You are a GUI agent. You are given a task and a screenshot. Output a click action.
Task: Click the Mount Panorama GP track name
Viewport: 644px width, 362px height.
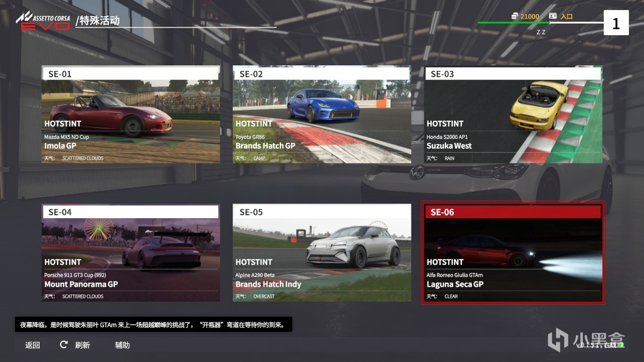click(x=81, y=284)
